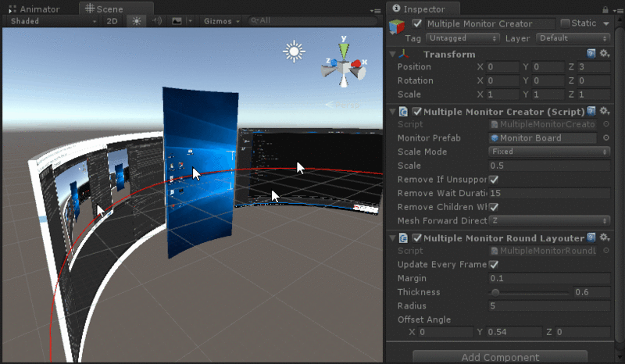Image resolution: width=625 pixels, height=364 pixels.
Task: Toggle the Static checkbox
Action: point(565,23)
